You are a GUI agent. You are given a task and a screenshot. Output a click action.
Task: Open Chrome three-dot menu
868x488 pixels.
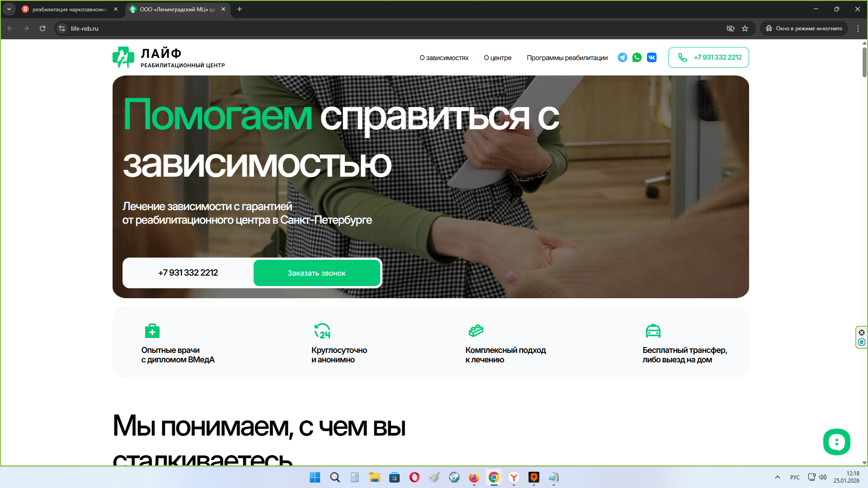click(858, 28)
